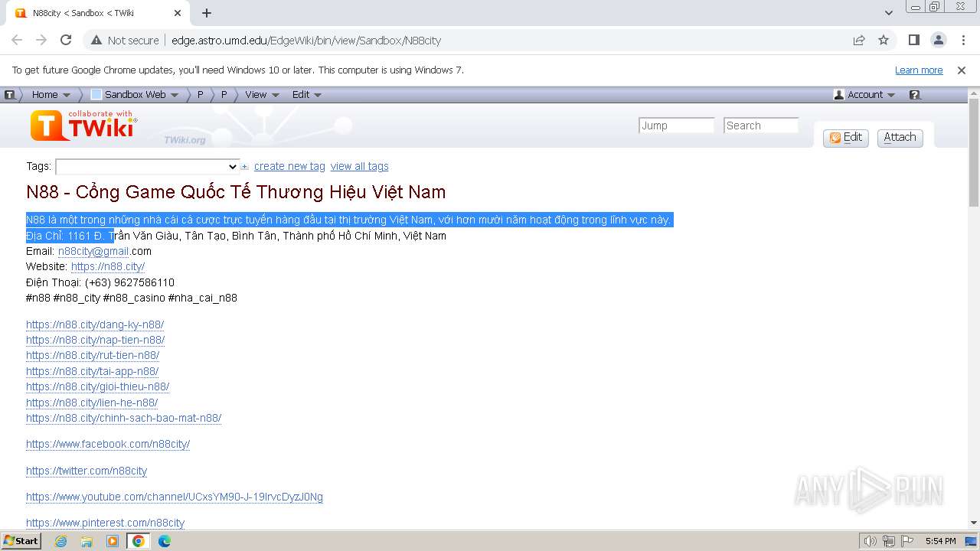The image size is (980, 551).
Task: Open the tai-app-n88 link
Action: coord(92,371)
